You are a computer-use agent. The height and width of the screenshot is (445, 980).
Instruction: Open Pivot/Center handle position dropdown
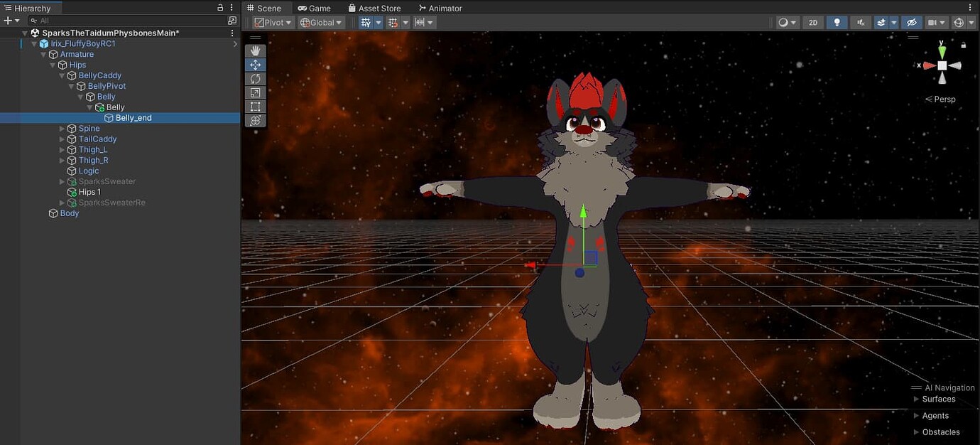273,23
